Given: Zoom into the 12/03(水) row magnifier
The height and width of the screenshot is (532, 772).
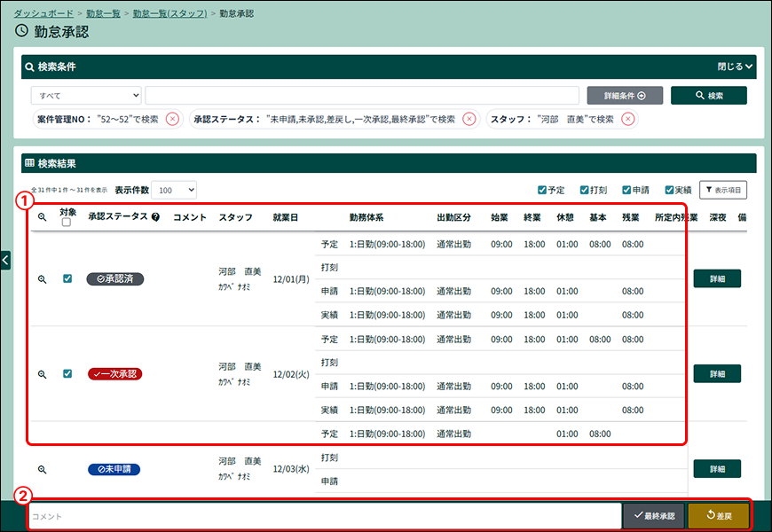Looking at the screenshot, I should [x=43, y=470].
